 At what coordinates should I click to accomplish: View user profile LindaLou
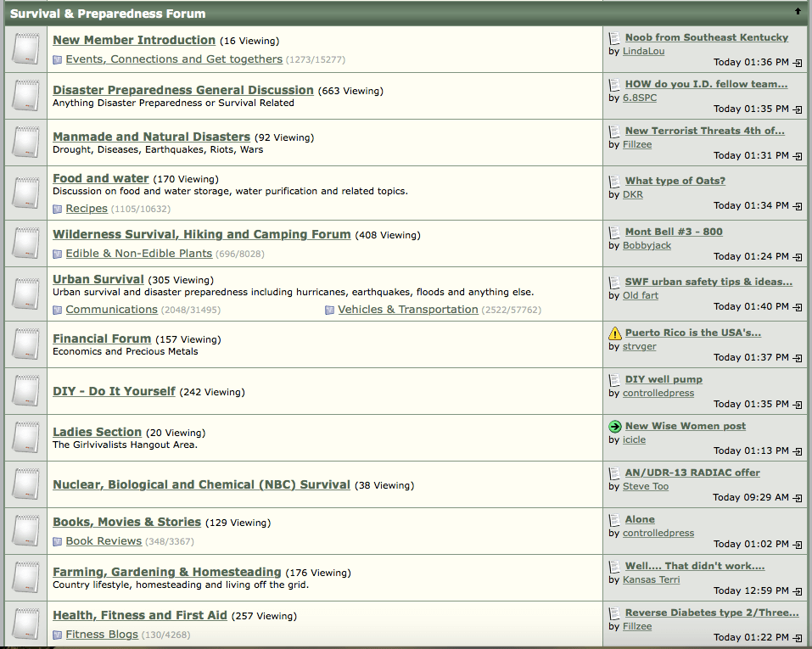click(644, 51)
